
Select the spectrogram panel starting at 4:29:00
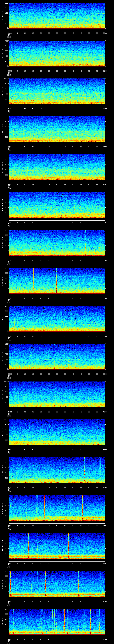click(57, 16)
